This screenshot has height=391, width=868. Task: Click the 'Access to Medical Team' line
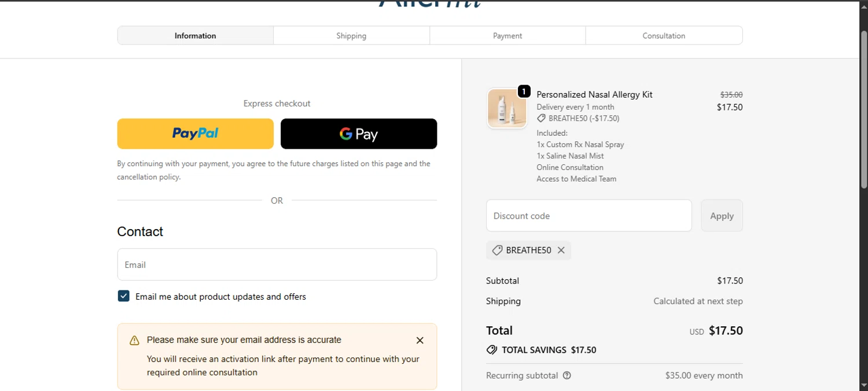pos(576,179)
